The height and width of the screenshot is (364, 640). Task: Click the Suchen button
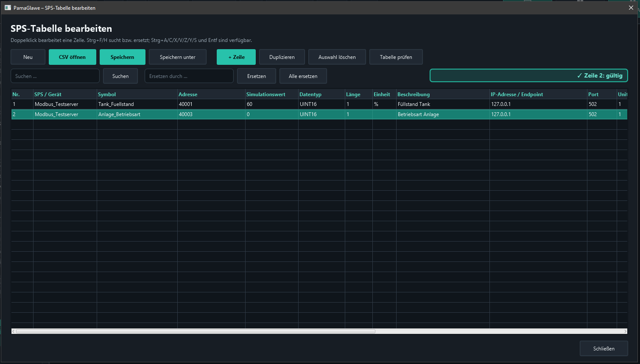pyautogui.click(x=120, y=76)
